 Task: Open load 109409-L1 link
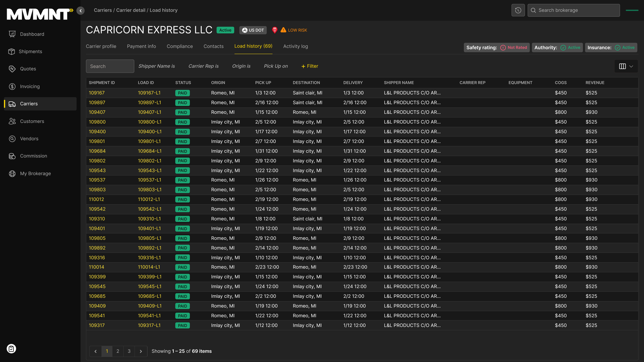(x=150, y=306)
